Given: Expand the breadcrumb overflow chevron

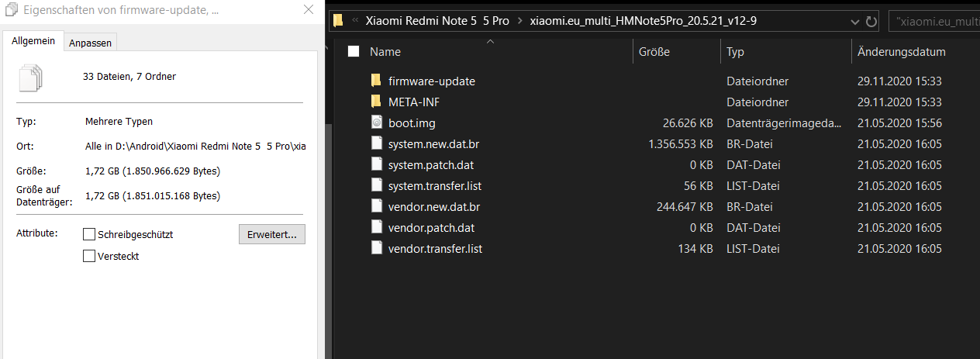Looking at the screenshot, I should click(355, 21).
